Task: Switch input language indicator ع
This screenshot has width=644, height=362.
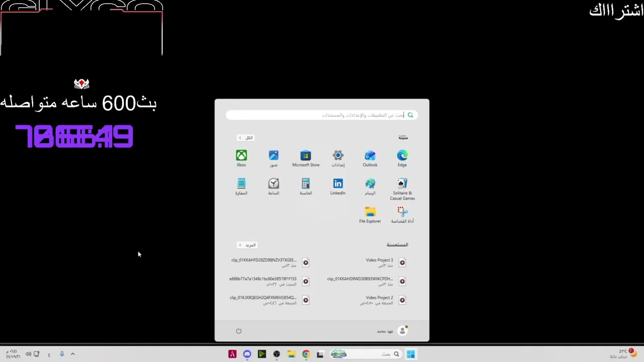Action: [49, 354]
